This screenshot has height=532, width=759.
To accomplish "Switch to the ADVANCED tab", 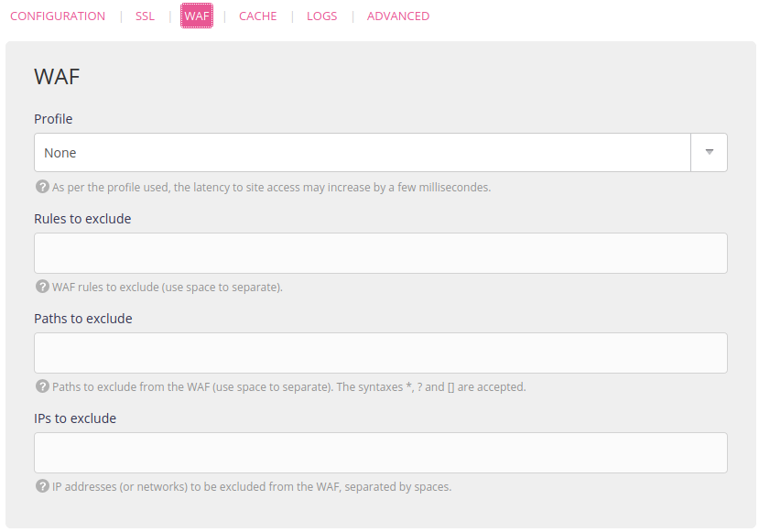I will (397, 16).
